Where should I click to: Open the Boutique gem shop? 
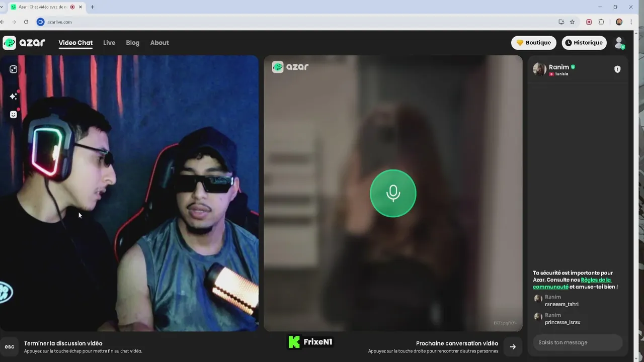tap(534, 43)
